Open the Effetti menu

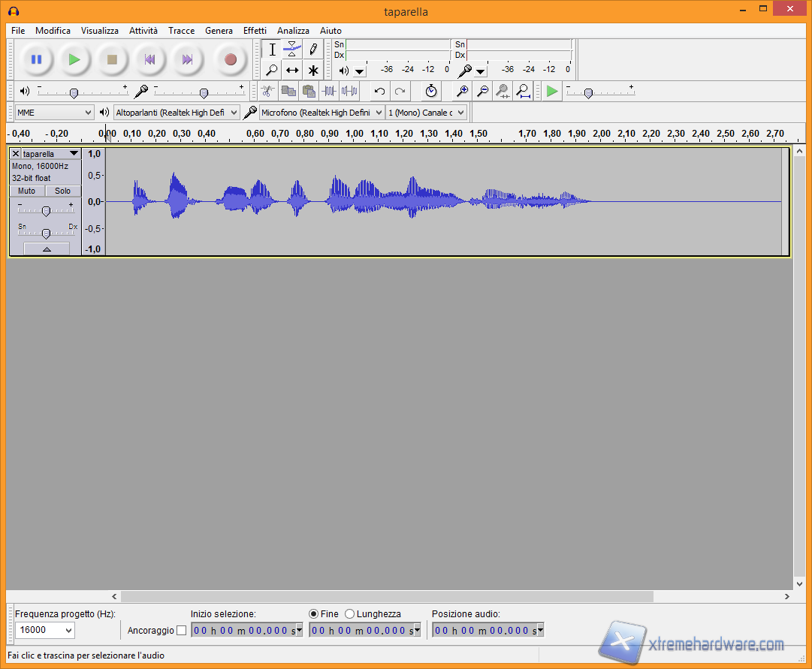[x=255, y=31]
